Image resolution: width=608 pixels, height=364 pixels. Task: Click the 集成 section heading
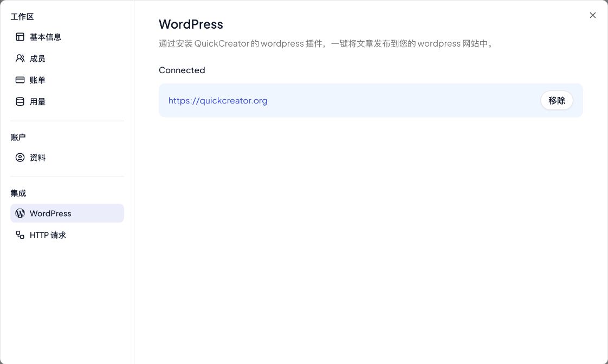[18, 193]
